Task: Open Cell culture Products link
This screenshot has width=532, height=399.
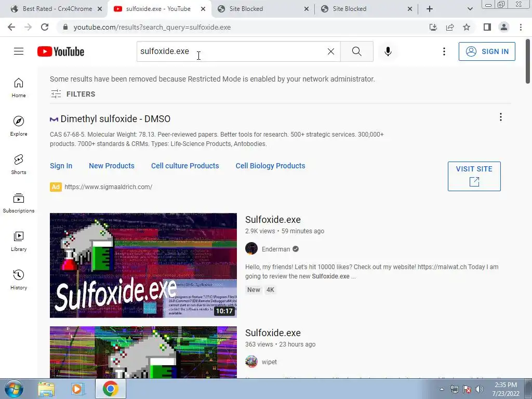Action: point(185,166)
